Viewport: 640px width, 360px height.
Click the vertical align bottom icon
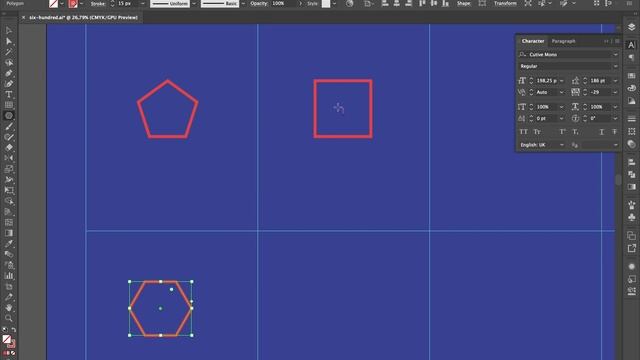click(445, 4)
